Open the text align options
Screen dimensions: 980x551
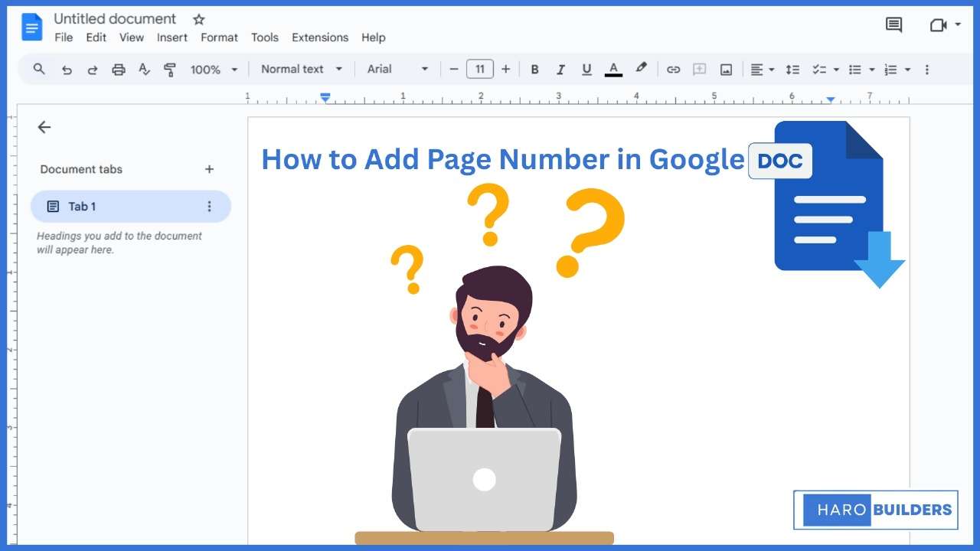coord(762,70)
